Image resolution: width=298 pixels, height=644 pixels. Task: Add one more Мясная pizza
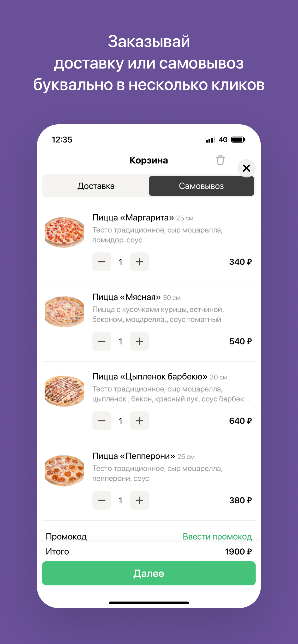[139, 341]
